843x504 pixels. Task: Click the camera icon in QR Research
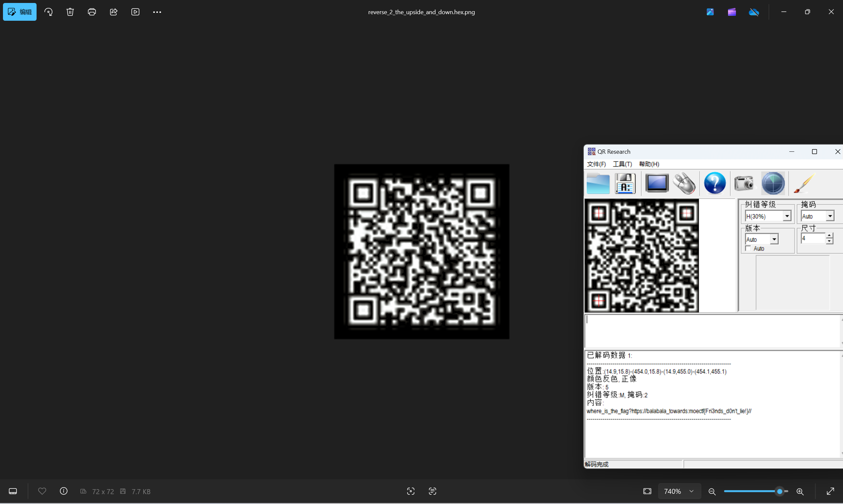pyautogui.click(x=744, y=183)
